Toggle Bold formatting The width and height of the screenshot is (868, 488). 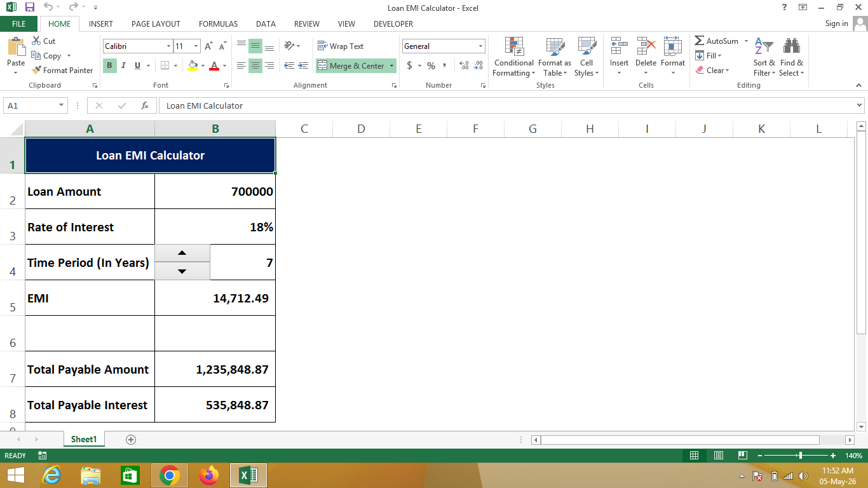click(x=109, y=65)
